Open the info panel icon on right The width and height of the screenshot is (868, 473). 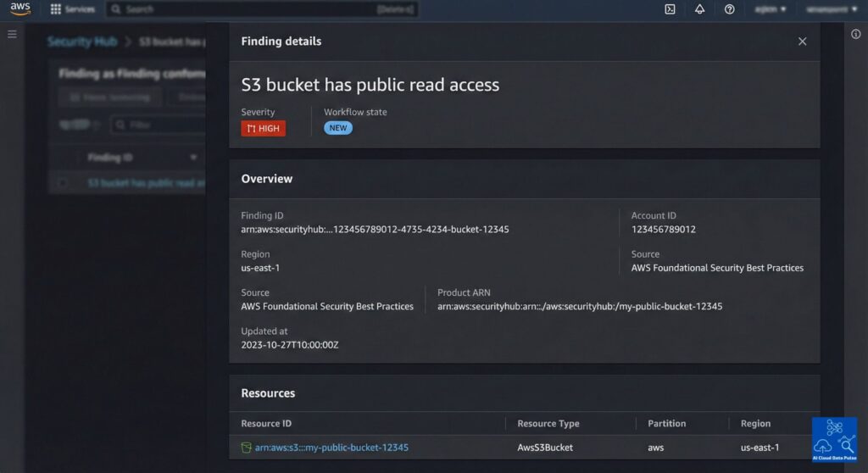click(856, 35)
